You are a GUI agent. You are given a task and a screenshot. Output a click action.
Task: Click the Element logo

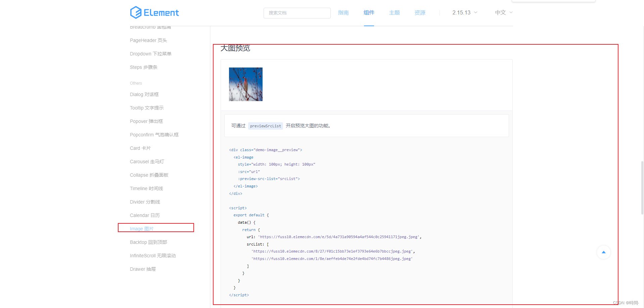point(154,12)
